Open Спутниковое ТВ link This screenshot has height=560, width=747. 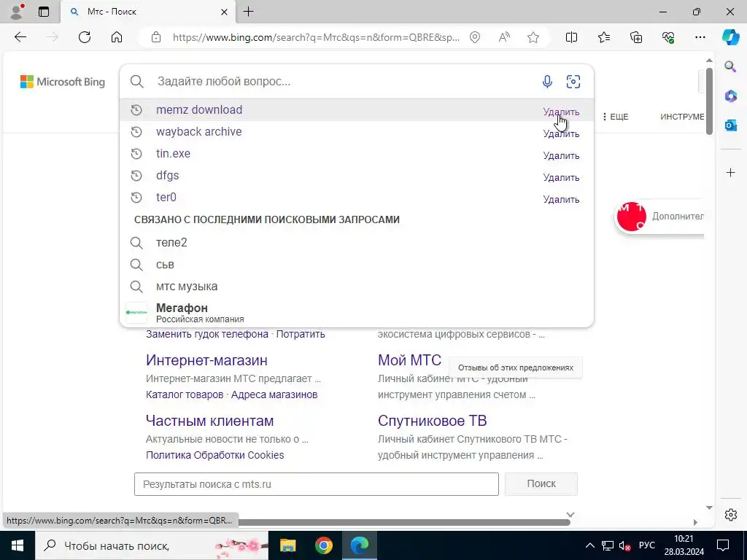(432, 421)
